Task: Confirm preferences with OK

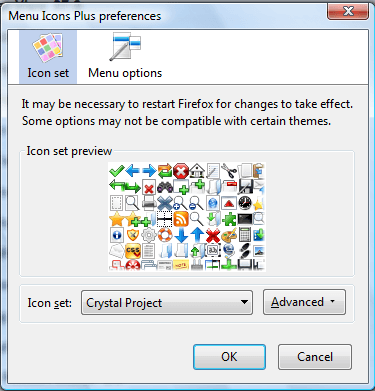Action: click(229, 357)
